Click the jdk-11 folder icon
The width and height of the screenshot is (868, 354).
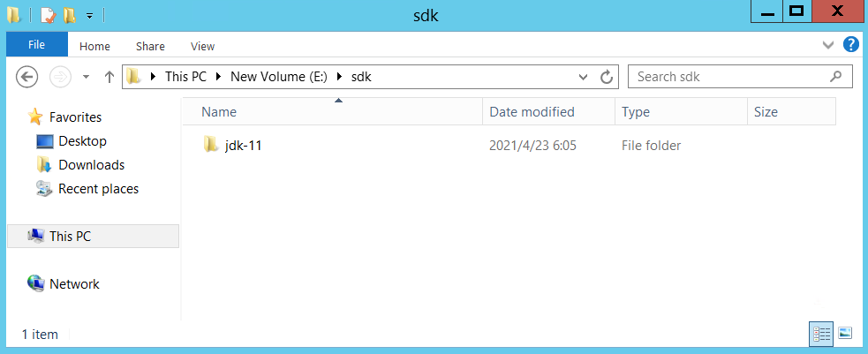pos(211,146)
